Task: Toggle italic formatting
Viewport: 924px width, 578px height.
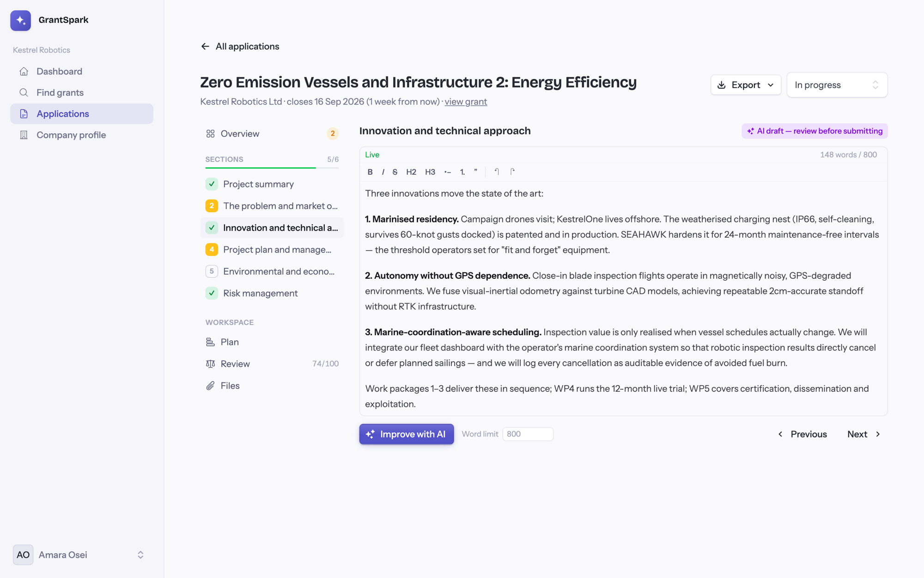Action: click(383, 172)
